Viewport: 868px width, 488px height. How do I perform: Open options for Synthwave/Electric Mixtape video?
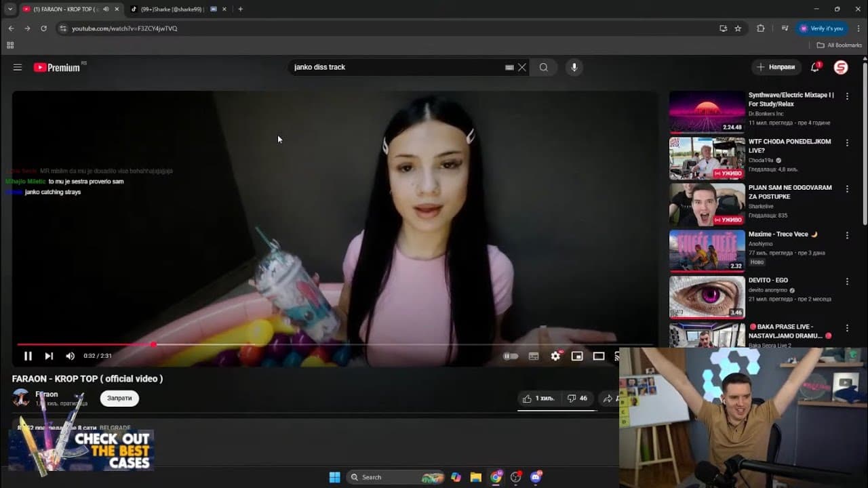pos(847,96)
